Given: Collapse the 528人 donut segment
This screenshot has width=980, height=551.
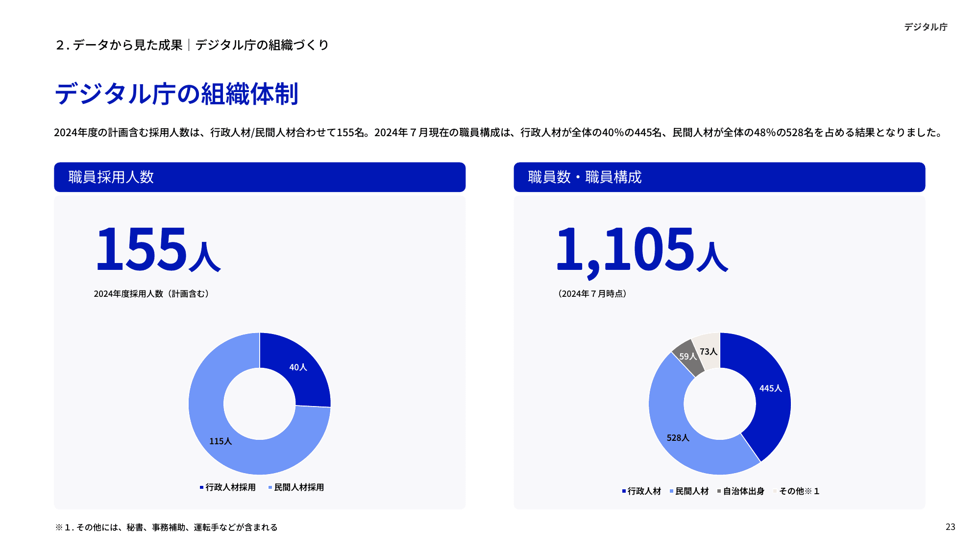Looking at the screenshot, I should [679, 437].
